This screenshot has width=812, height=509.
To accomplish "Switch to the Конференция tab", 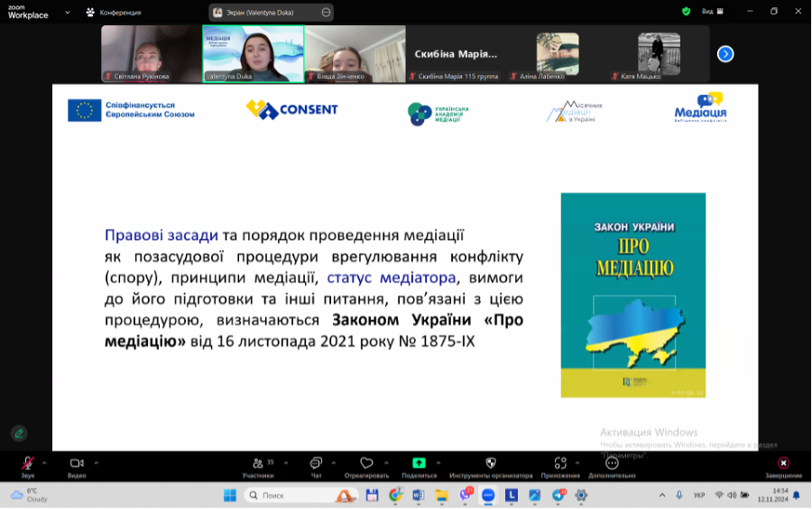I will [x=113, y=12].
